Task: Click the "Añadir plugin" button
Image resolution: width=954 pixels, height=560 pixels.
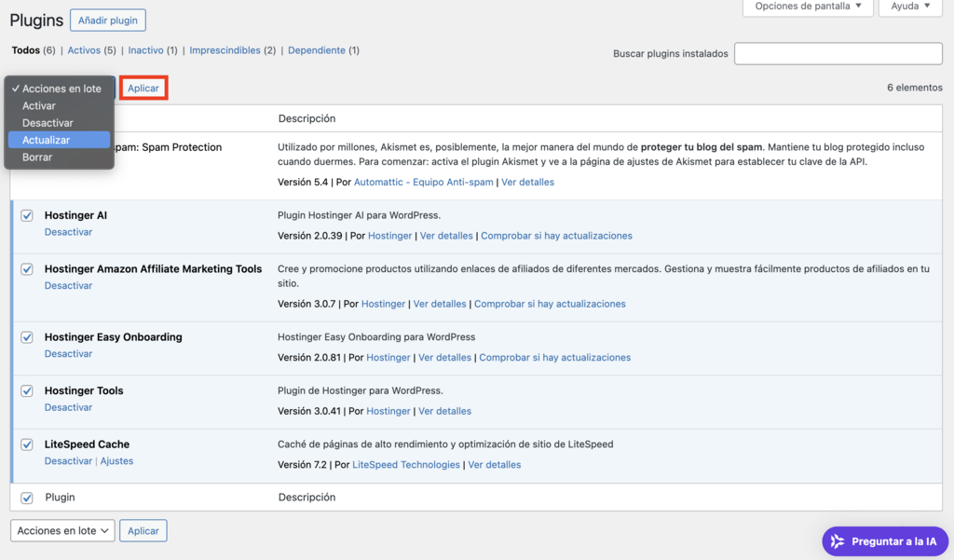Action: tap(107, 20)
